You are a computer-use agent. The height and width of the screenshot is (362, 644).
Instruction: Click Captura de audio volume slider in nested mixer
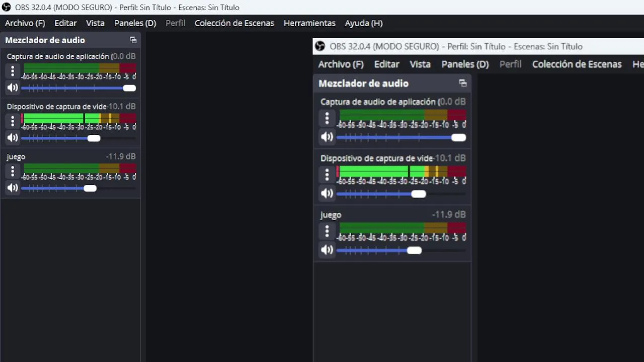pos(401,137)
